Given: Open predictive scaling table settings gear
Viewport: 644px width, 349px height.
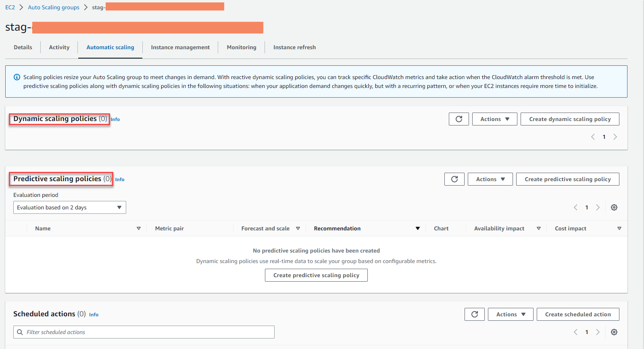Looking at the screenshot, I should pyautogui.click(x=614, y=207).
